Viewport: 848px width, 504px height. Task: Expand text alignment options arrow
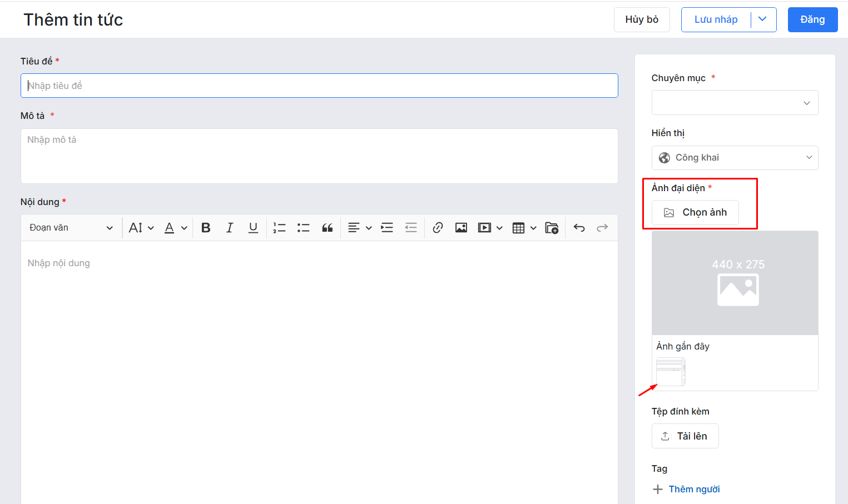pyautogui.click(x=369, y=228)
